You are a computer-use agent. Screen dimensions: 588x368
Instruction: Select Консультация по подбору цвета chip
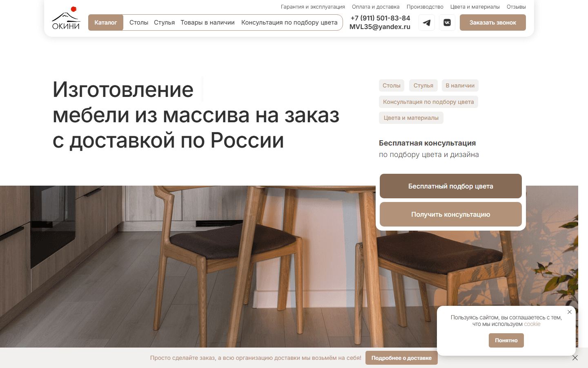click(x=428, y=102)
